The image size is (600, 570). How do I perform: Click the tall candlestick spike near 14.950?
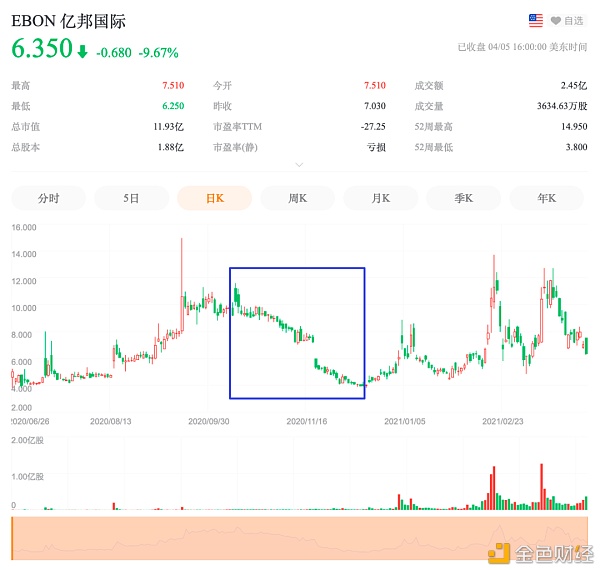click(182, 285)
